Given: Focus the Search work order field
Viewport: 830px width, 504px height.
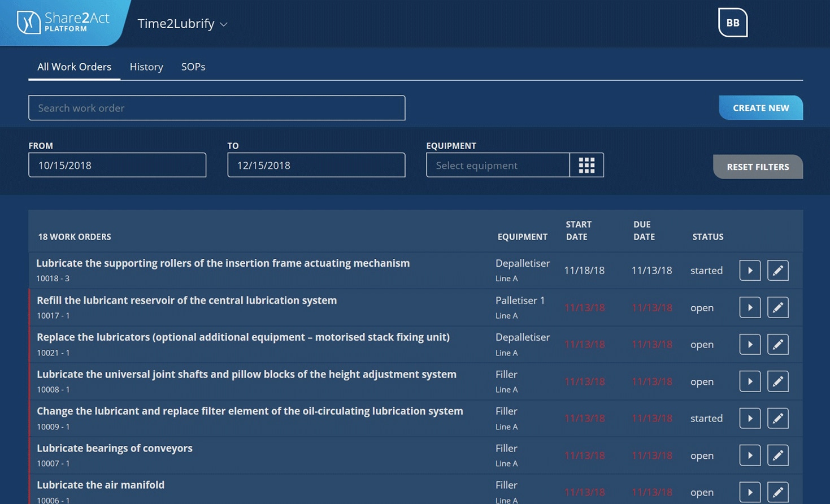Looking at the screenshot, I should 217,108.
